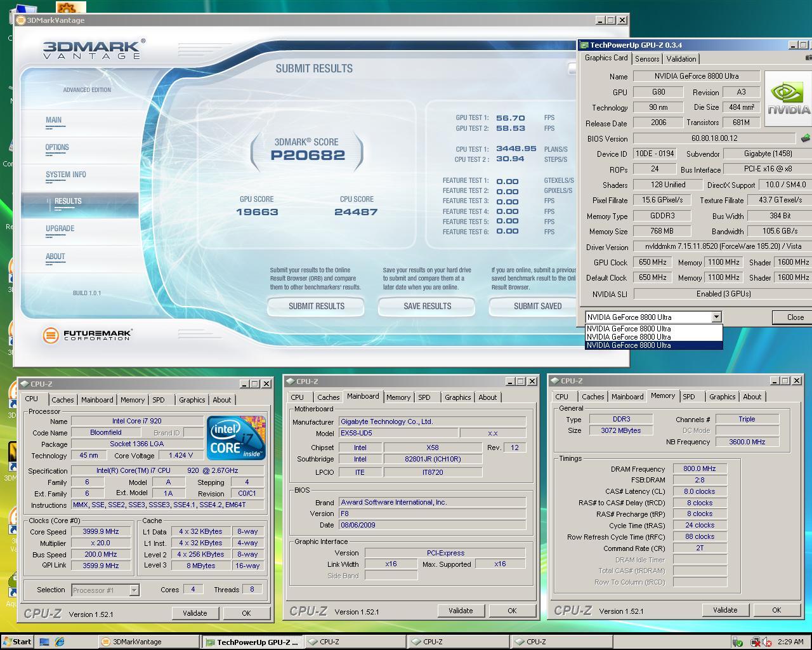Select the first GeForce 8800 Ultra list entry

[653, 329]
